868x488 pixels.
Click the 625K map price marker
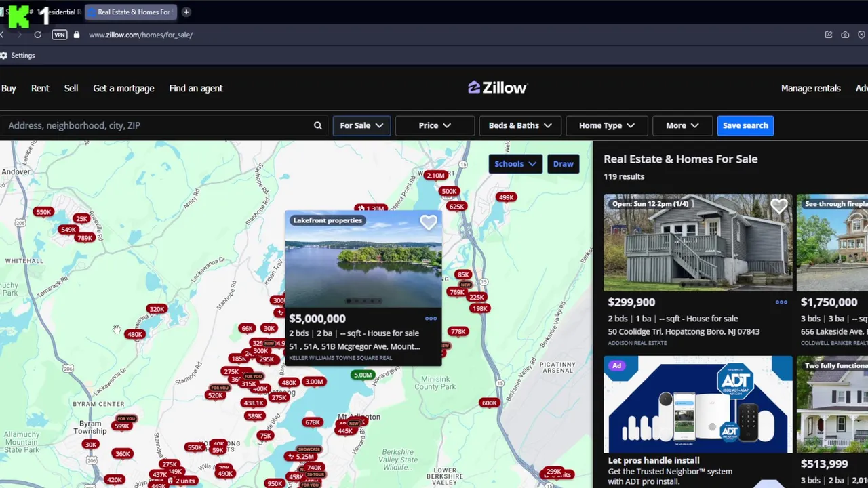click(457, 207)
